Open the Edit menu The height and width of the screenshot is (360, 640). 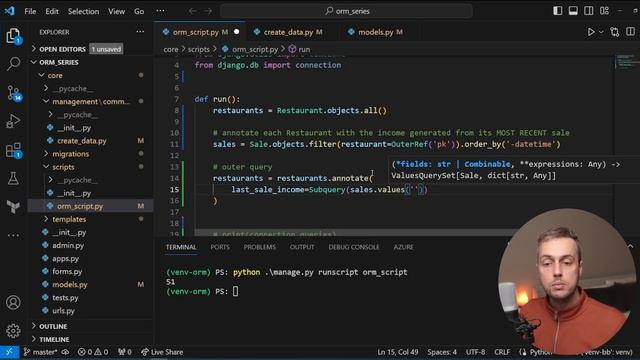[52, 11]
